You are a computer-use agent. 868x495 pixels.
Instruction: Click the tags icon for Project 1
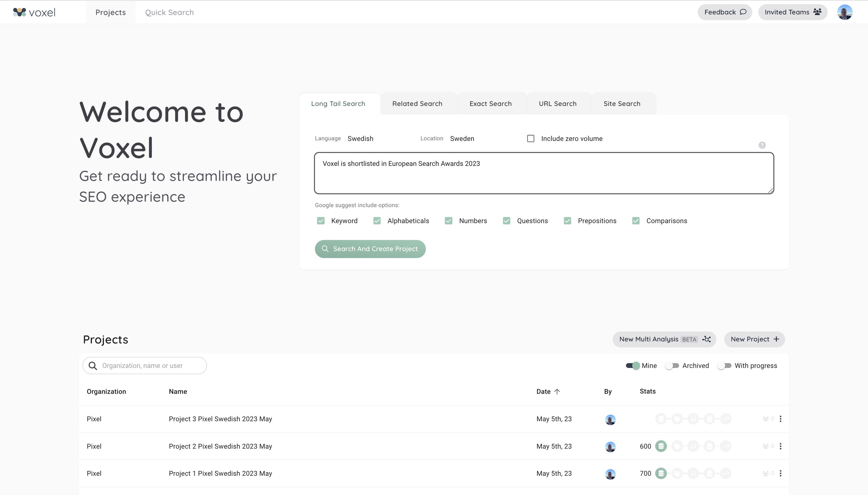(677, 473)
